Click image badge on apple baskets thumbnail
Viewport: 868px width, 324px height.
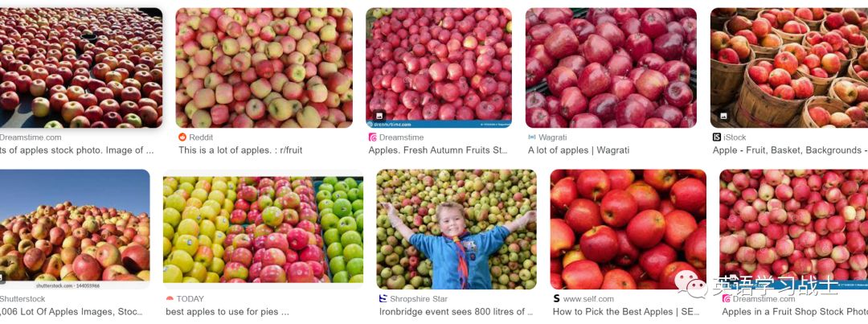click(723, 117)
